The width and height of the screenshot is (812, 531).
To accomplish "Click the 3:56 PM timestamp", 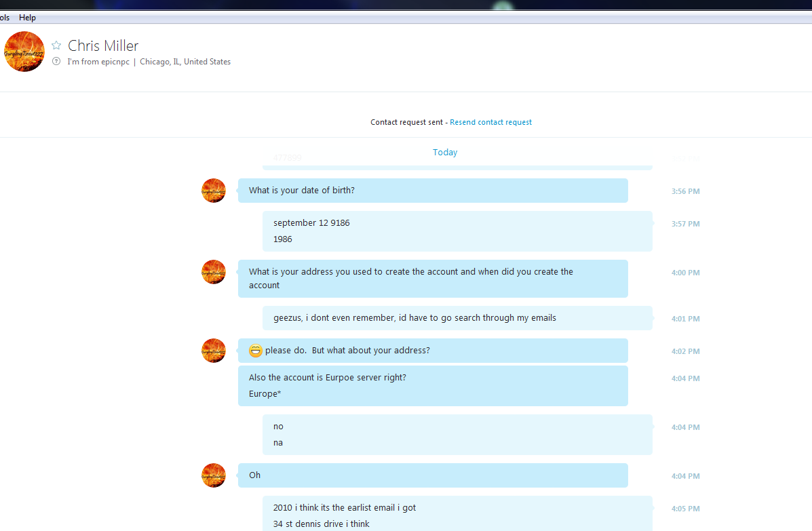I will (x=685, y=191).
